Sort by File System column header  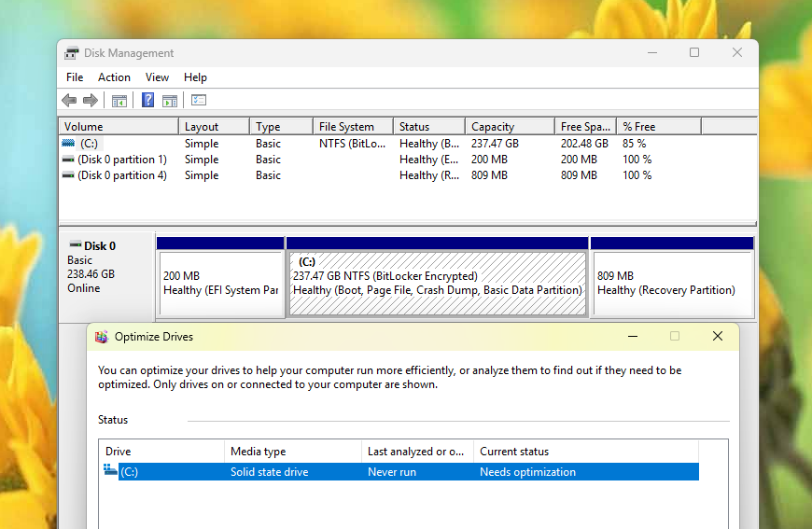[x=353, y=127]
